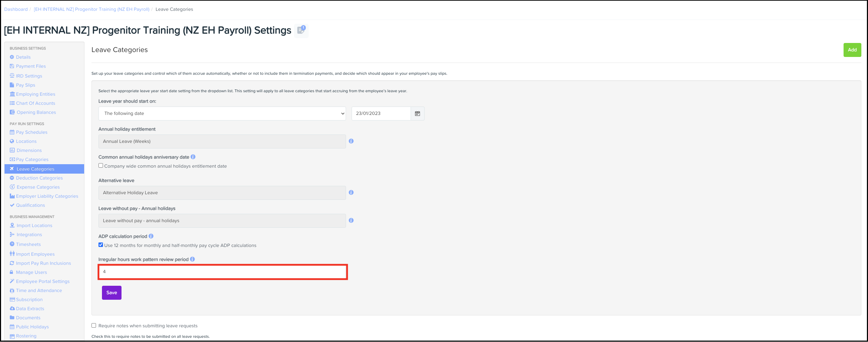The image size is (868, 342).
Task: Click the irregular hours review period input
Action: click(x=222, y=272)
